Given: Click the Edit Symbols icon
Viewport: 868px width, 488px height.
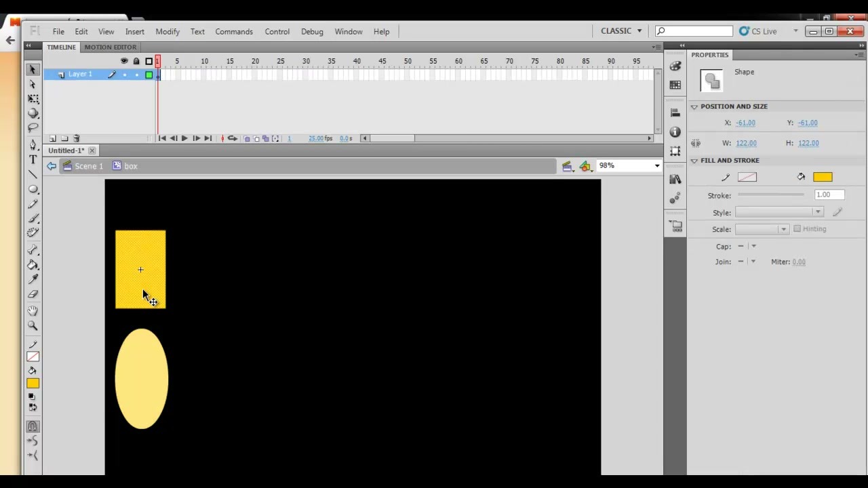Looking at the screenshot, I should (x=585, y=166).
